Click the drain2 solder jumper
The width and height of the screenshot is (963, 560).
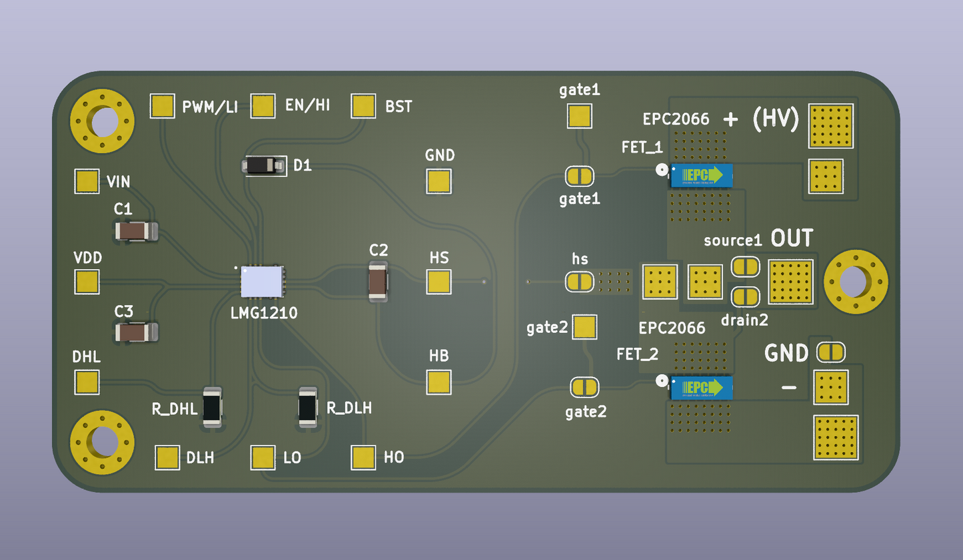tap(745, 296)
